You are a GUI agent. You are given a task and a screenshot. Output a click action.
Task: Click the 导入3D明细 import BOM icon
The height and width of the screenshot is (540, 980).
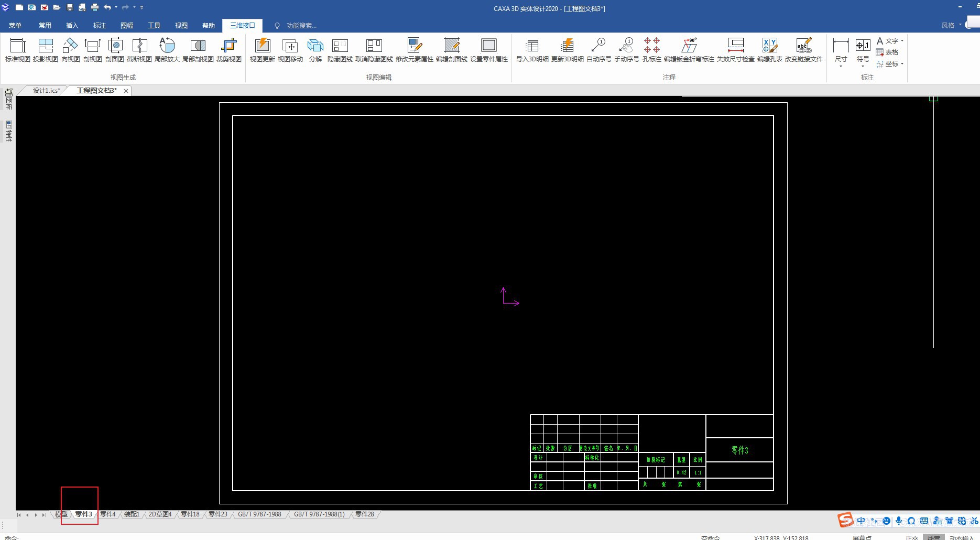tap(532, 50)
